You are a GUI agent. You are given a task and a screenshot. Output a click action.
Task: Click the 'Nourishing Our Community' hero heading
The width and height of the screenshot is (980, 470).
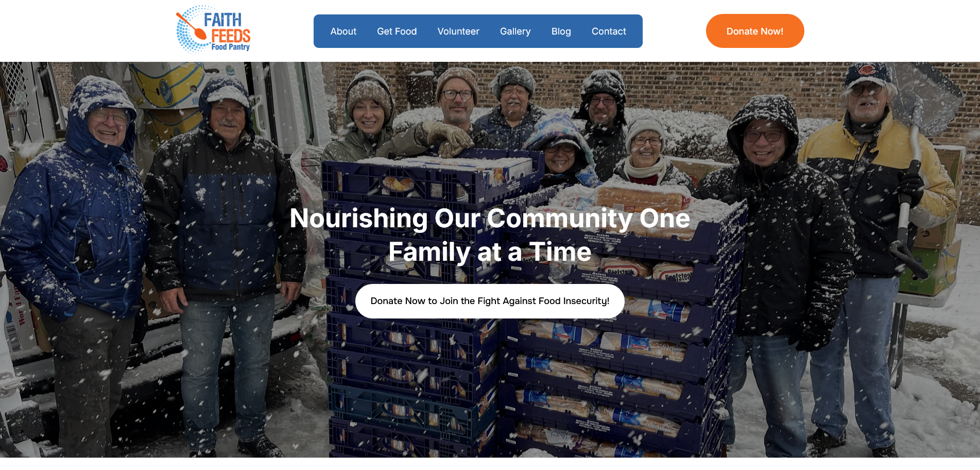(490, 234)
